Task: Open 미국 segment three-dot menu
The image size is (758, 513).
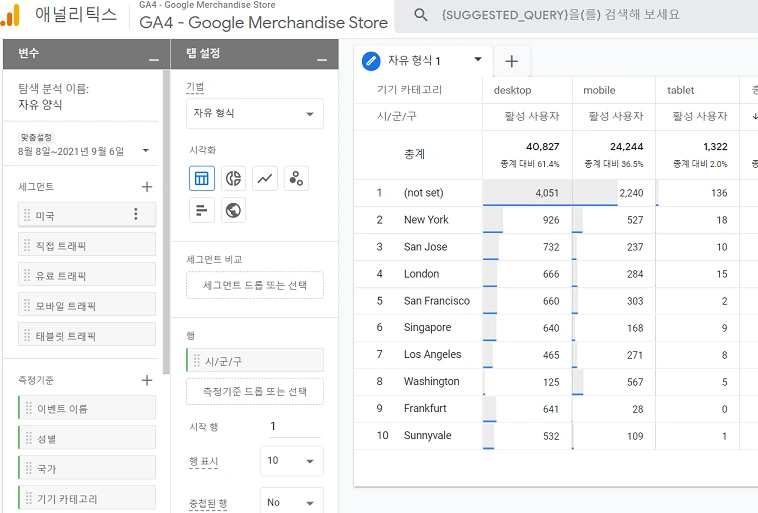Action: click(x=136, y=214)
